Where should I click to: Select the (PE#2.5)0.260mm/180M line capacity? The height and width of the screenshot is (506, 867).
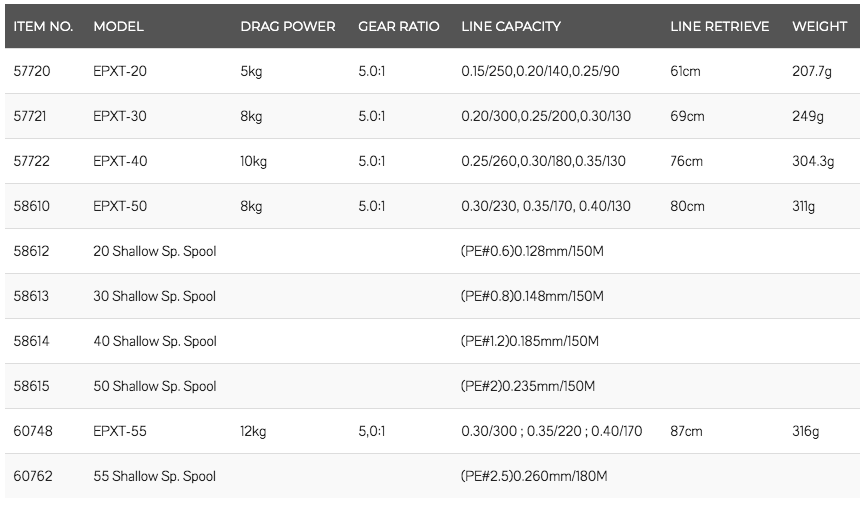(534, 476)
